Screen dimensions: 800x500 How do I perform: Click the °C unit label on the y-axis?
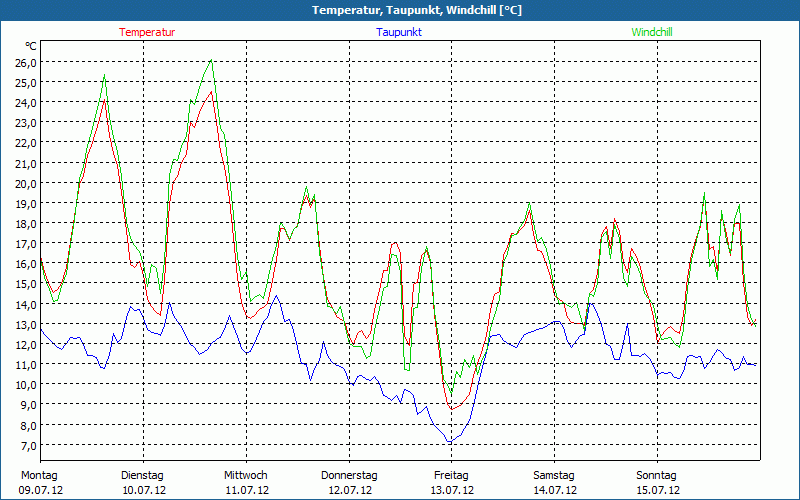click(x=31, y=46)
